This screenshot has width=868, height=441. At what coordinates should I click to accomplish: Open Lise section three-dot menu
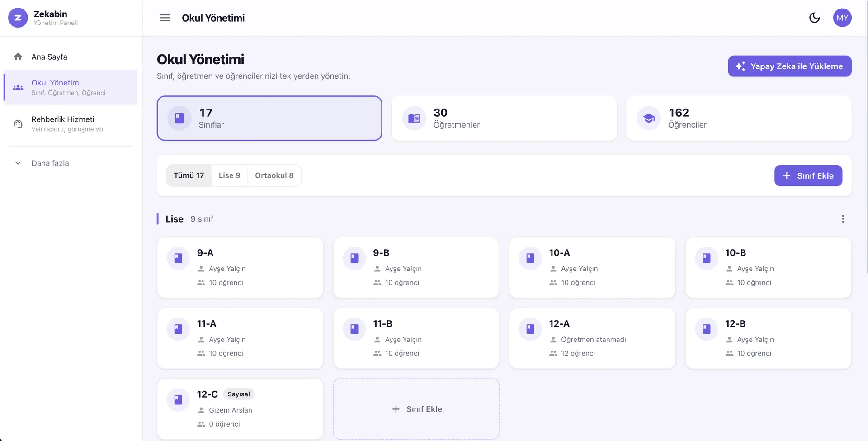click(843, 219)
